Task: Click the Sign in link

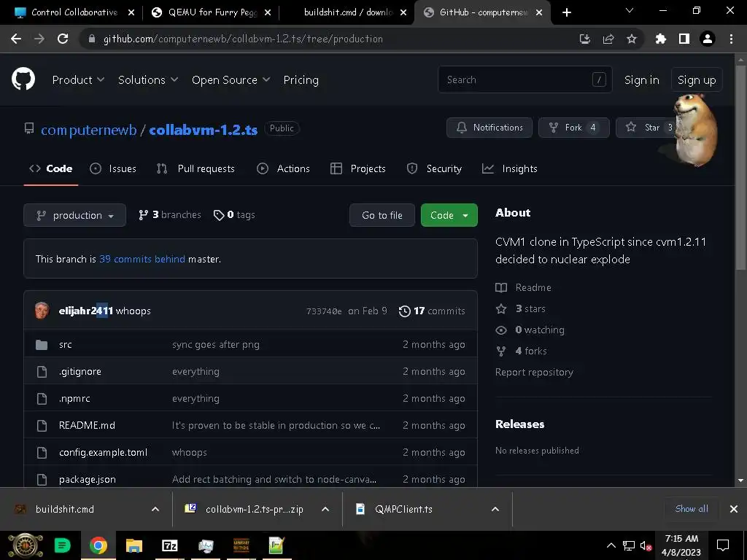Action: pos(642,80)
